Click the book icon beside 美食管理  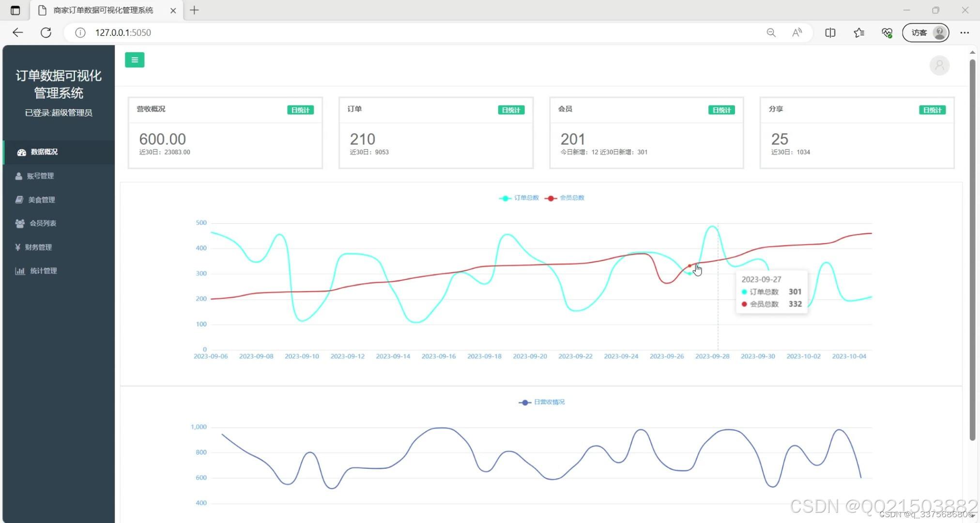pyautogui.click(x=19, y=200)
